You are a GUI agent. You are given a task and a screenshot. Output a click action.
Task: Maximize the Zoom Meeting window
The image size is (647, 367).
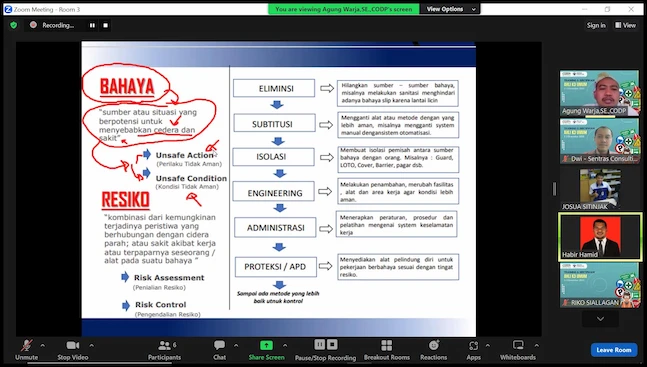coord(607,9)
